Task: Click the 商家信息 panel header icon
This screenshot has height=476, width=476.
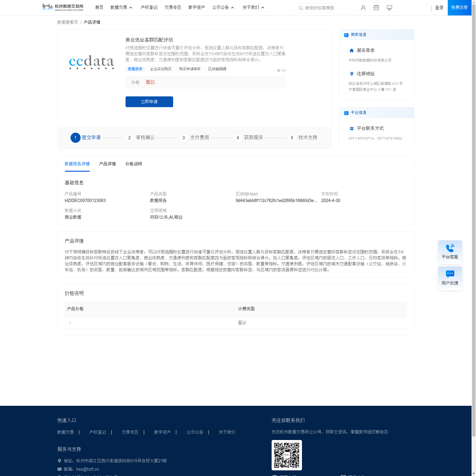Action: [x=346, y=35]
